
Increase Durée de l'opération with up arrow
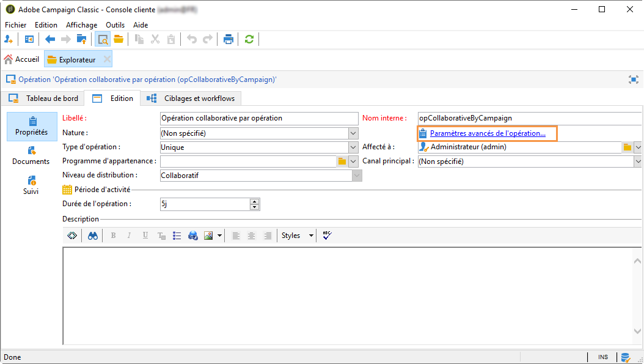[x=255, y=201]
